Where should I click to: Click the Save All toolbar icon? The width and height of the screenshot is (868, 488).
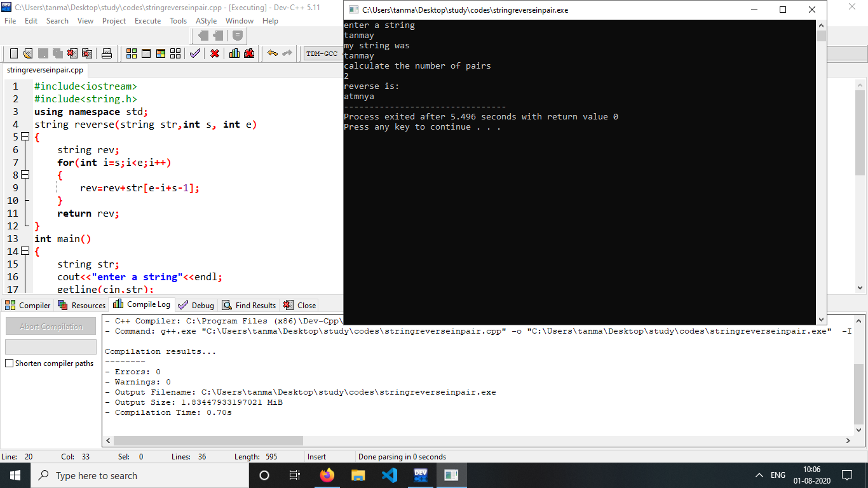(x=58, y=53)
